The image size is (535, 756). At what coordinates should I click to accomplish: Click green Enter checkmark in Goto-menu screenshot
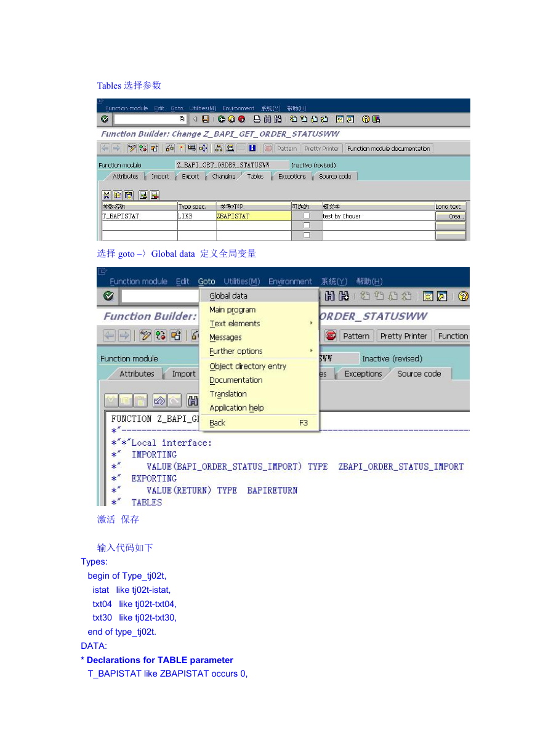point(109,296)
